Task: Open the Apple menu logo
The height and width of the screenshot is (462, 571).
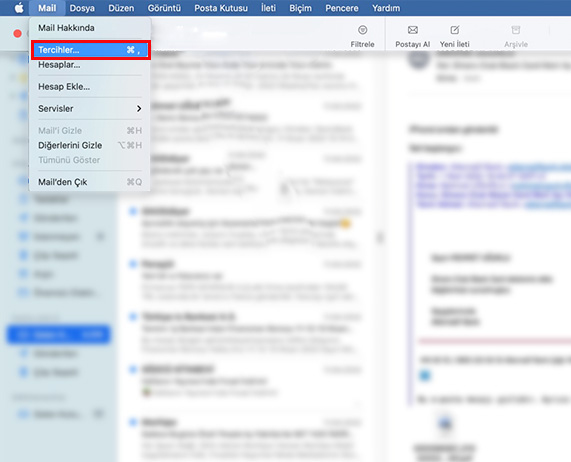Action: [x=19, y=8]
